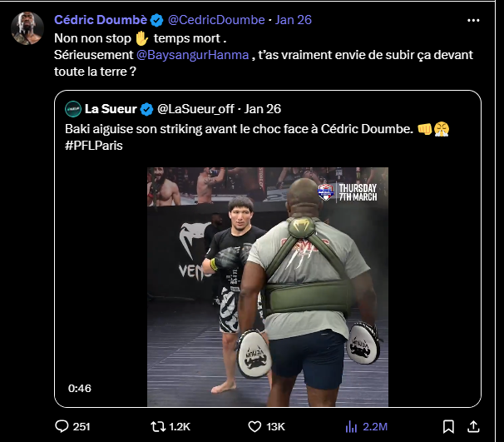Play the quoted training video

pyautogui.click(x=267, y=285)
